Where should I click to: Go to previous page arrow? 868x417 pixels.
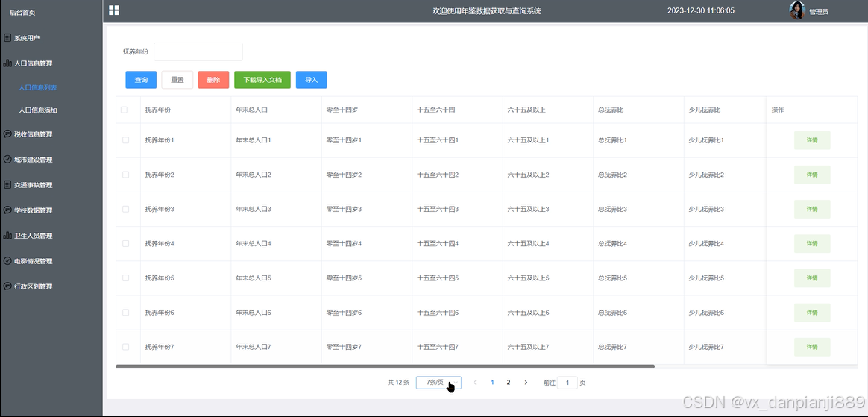click(474, 383)
